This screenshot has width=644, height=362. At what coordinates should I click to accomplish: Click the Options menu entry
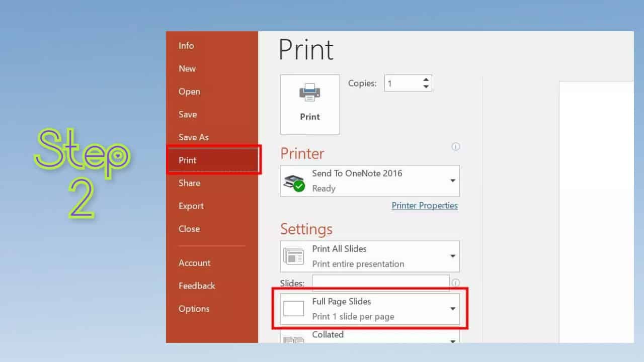pyautogui.click(x=194, y=309)
